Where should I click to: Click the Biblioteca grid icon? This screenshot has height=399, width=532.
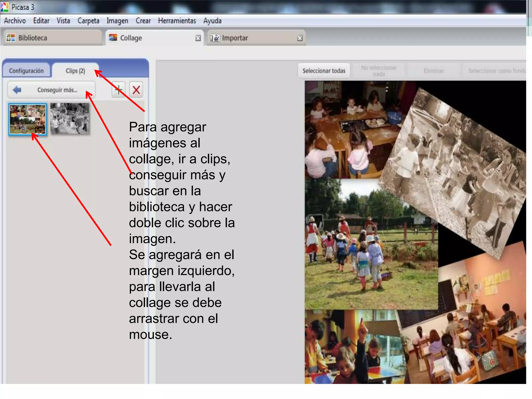[11, 38]
